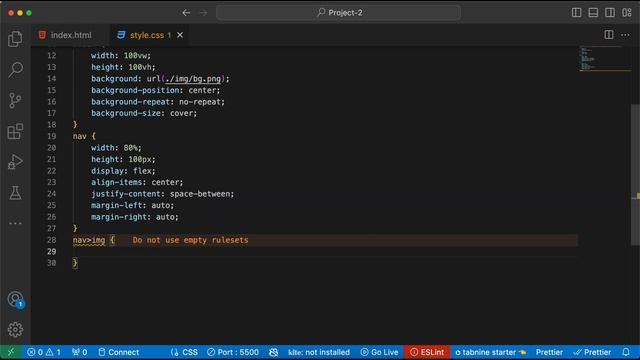Show additional views via the ellipsis
640x360 pixels.
(x=15, y=223)
